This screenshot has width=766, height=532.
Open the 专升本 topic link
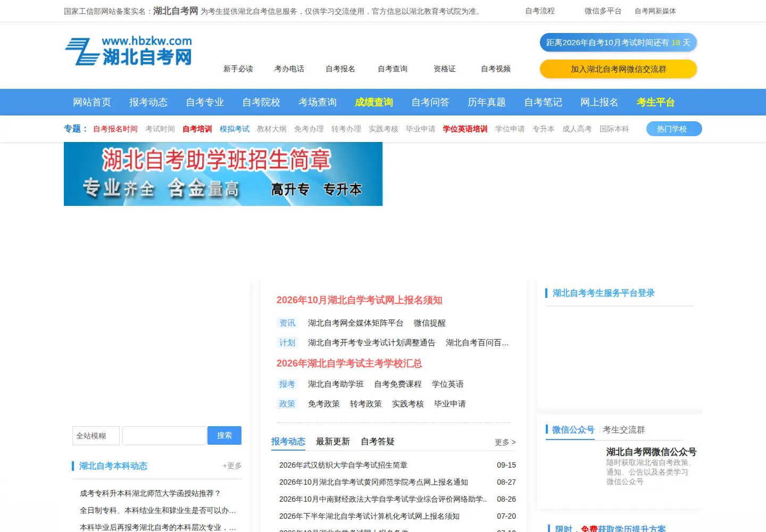pos(544,129)
